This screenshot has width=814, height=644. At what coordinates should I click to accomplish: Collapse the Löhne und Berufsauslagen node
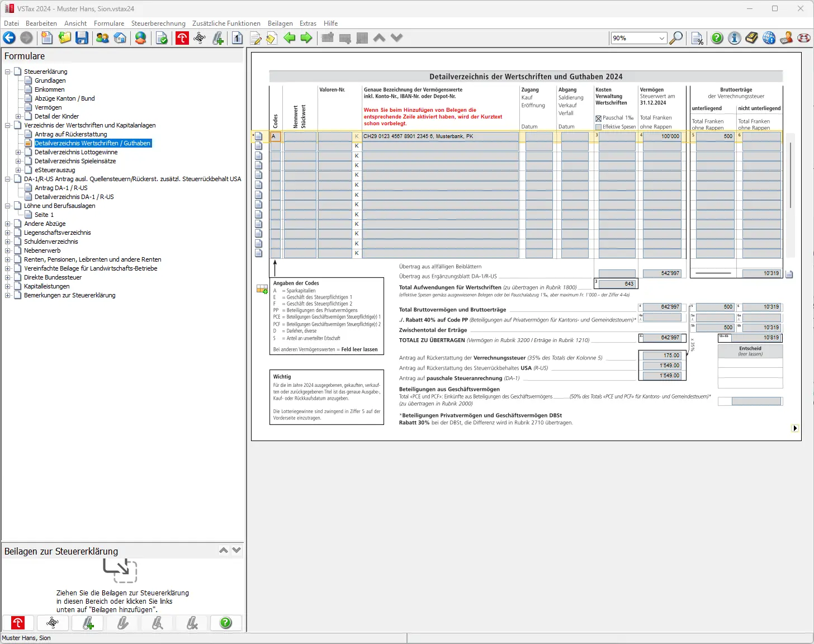pyautogui.click(x=8, y=206)
